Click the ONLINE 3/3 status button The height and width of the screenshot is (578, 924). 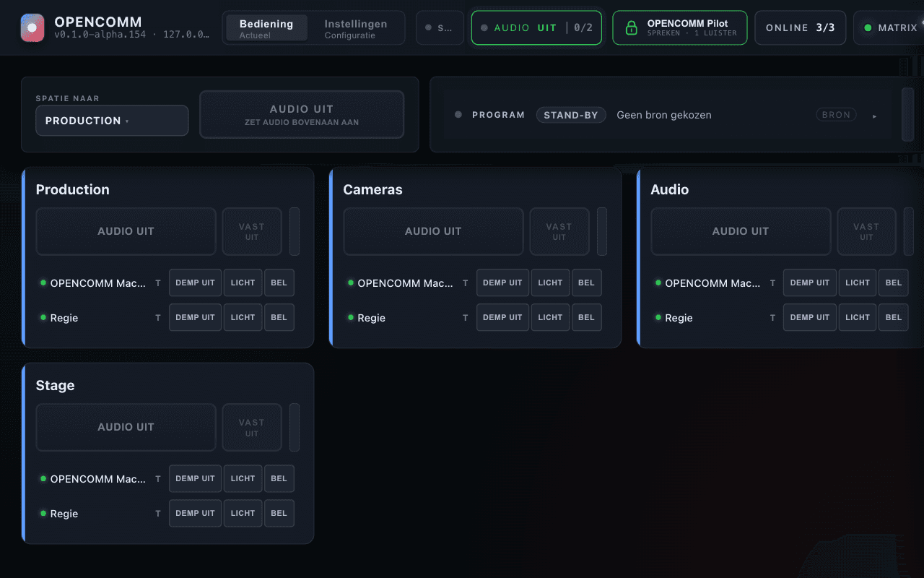click(800, 28)
